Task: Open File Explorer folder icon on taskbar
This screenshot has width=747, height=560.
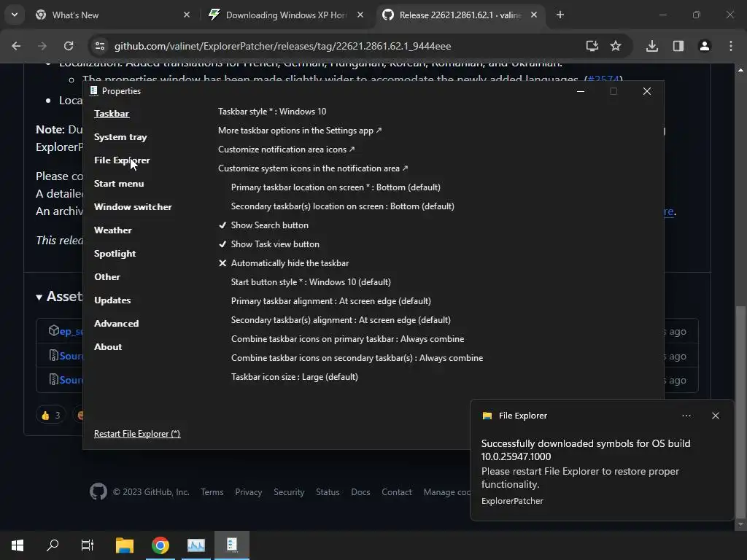Action: [125, 545]
